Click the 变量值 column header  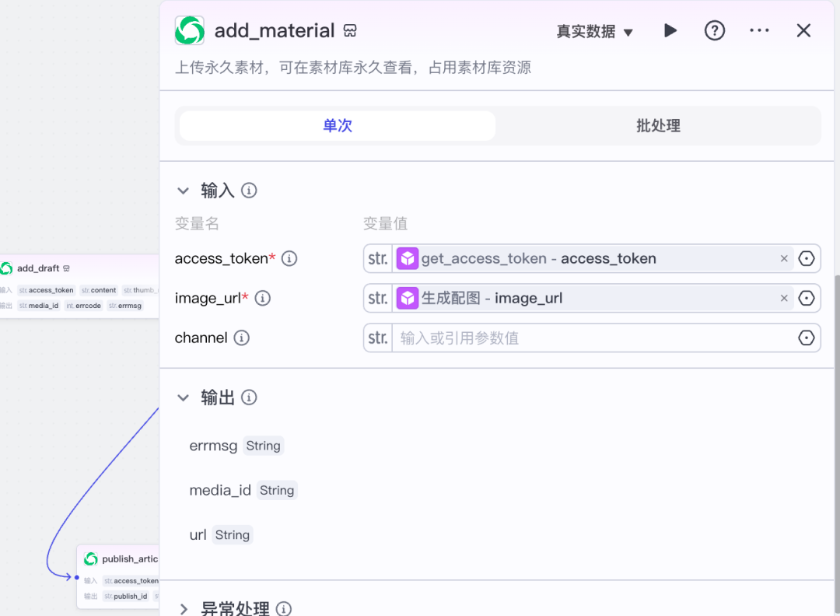pyautogui.click(x=386, y=223)
